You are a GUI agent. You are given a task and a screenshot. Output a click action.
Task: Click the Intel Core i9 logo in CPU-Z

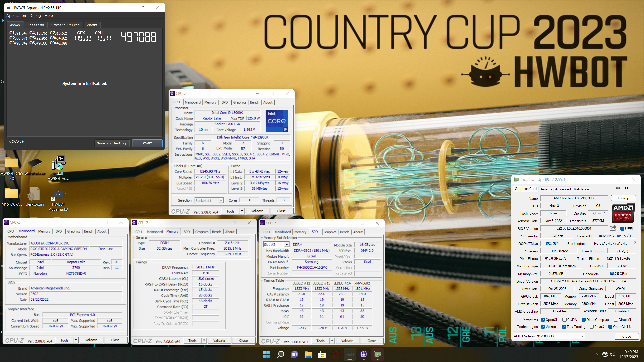click(x=276, y=121)
